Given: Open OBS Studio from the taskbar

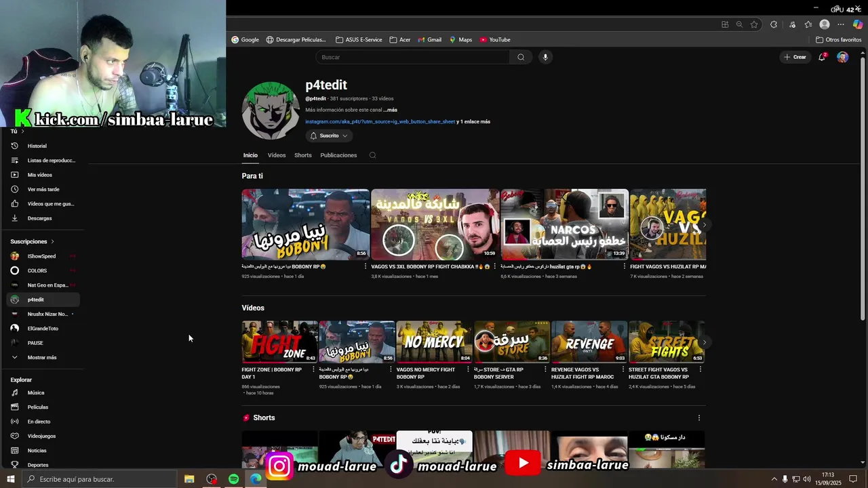Looking at the screenshot, I should pos(212,479).
